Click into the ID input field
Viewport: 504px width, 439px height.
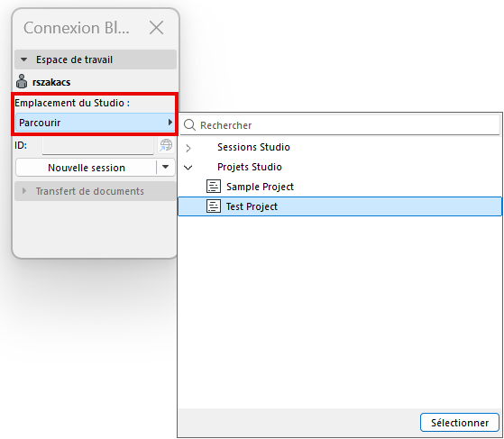tap(97, 146)
